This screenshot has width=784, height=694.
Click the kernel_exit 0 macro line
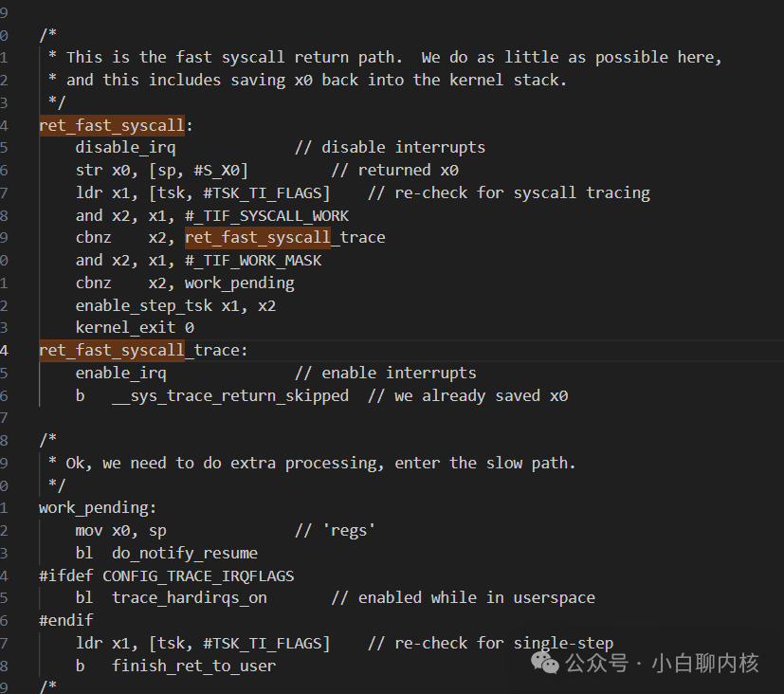pyautogui.click(x=135, y=327)
